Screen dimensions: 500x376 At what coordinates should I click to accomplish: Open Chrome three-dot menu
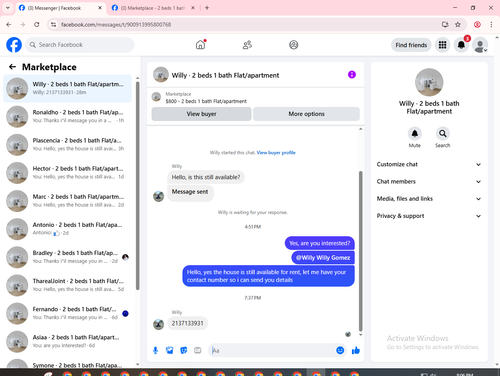[x=491, y=24]
